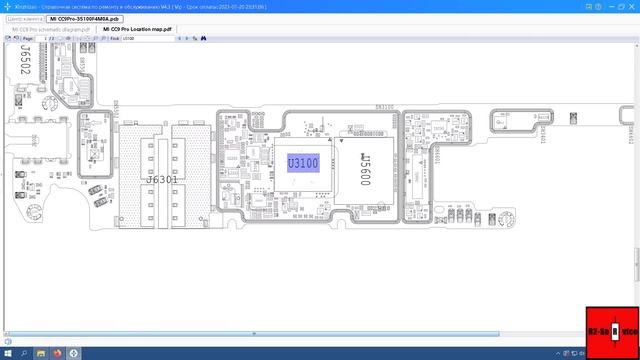Screen dimensions: 640x360
Task: Click the Find search field containing U3100
Action: tap(148, 38)
